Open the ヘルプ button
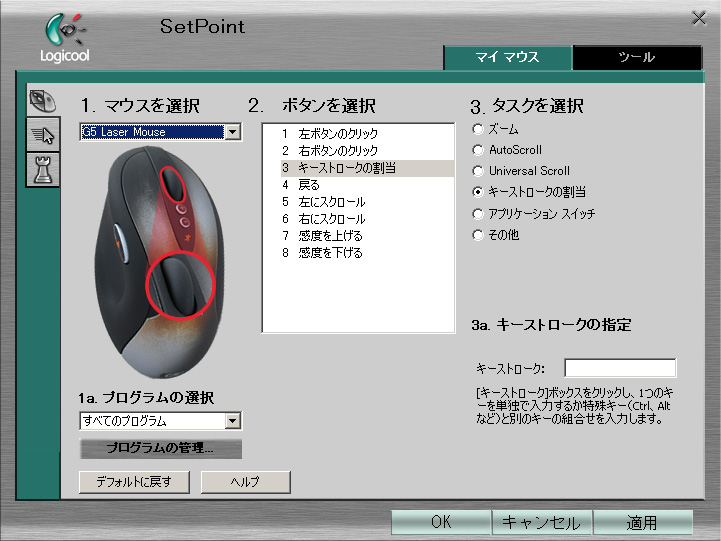The width and height of the screenshot is (721, 541). click(246, 482)
